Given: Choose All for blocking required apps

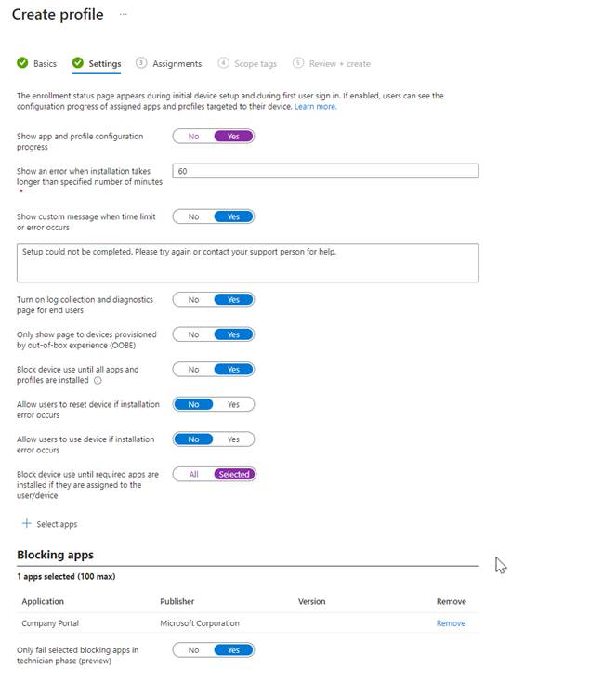Looking at the screenshot, I should click(193, 474).
